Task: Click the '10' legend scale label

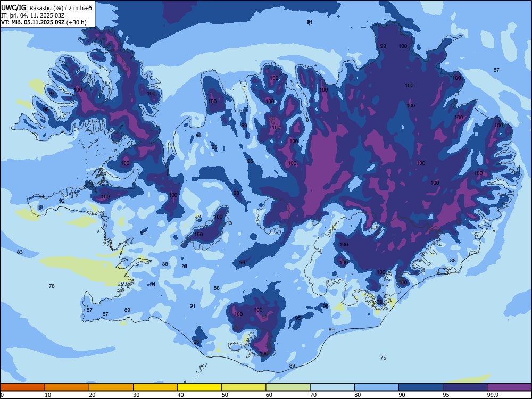Action: pyautogui.click(x=48, y=395)
